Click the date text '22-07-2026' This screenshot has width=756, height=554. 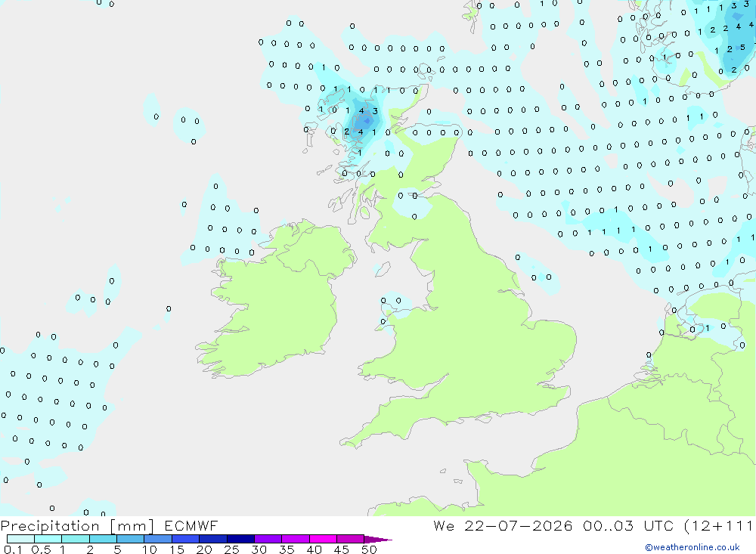point(519,525)
